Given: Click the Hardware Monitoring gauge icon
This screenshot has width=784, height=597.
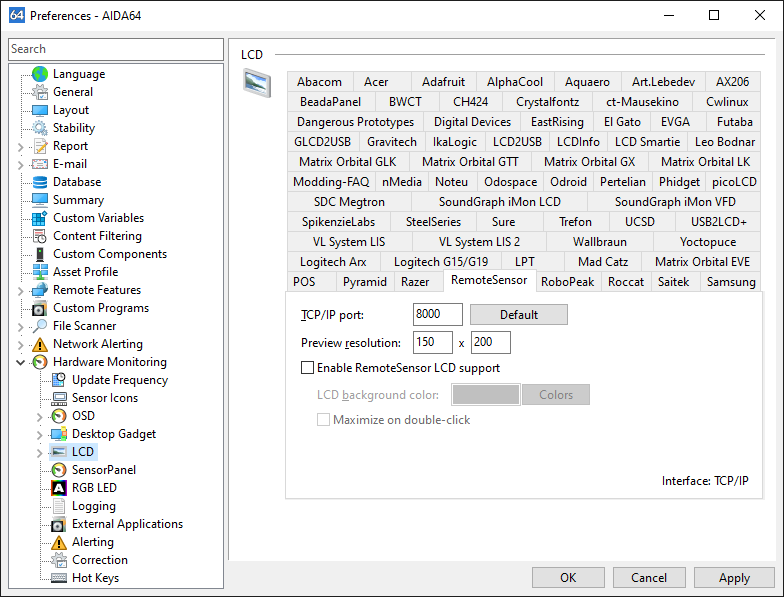Looking at the screenshot, I should [x=40, y=362].
